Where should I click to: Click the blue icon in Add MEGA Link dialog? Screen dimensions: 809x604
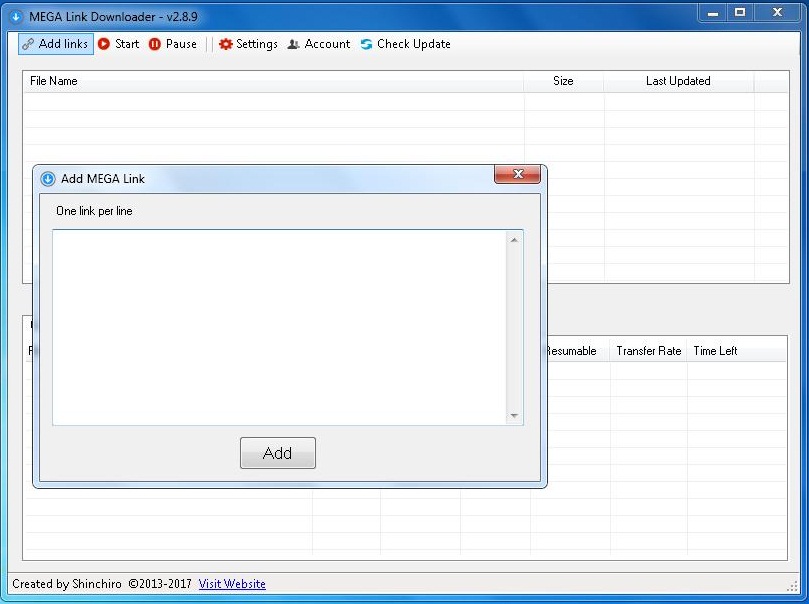48,178
